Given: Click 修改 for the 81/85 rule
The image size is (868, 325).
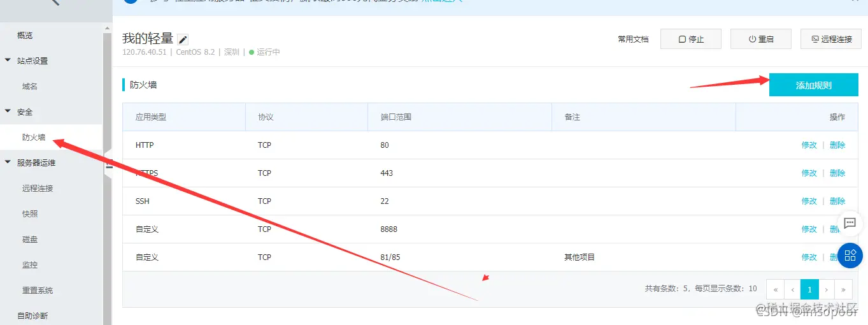Looking at the screenshot, I should tap(809, 257).
